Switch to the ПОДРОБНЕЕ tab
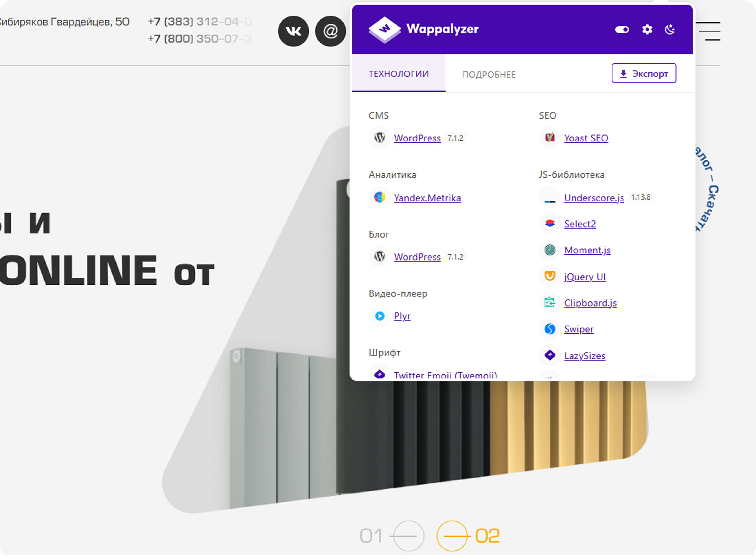The width and height of the screenshot is (756, 559). (489, 74)
